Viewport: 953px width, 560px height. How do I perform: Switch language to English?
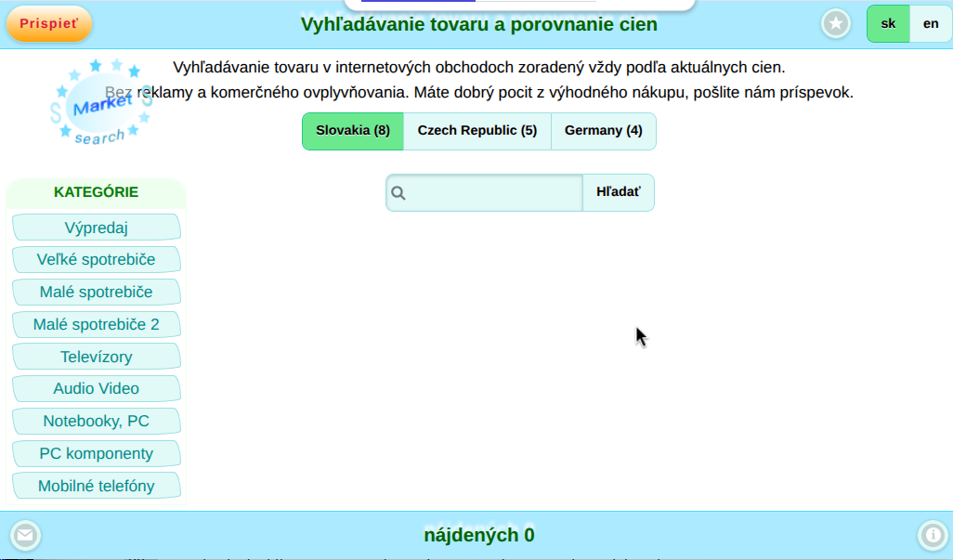click(x=930, y=23)
